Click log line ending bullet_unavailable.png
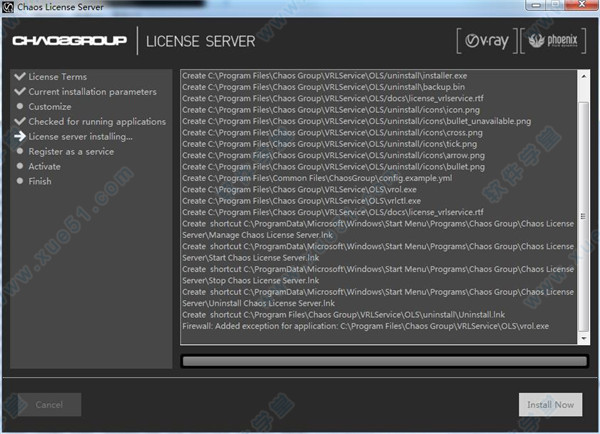This screenshot has height=434, width=600. pos(357,121)
